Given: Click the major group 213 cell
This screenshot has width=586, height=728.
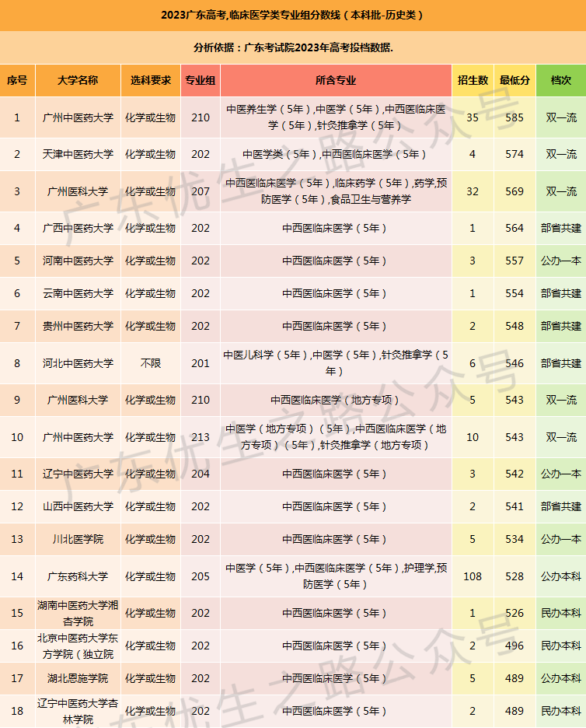Looking at the screenshot, I should 201,437.
